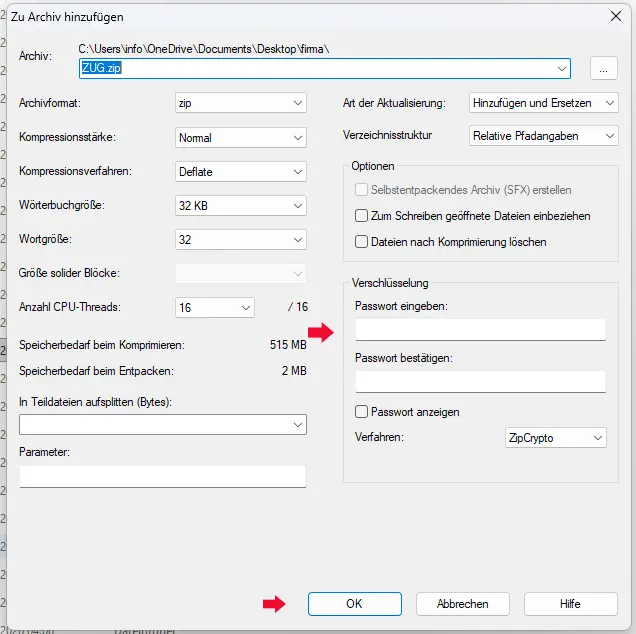Open the Verzeichnisstruktur dropdown
The height and width of the screenshot is (634, 636).
[x=544, y=135]
